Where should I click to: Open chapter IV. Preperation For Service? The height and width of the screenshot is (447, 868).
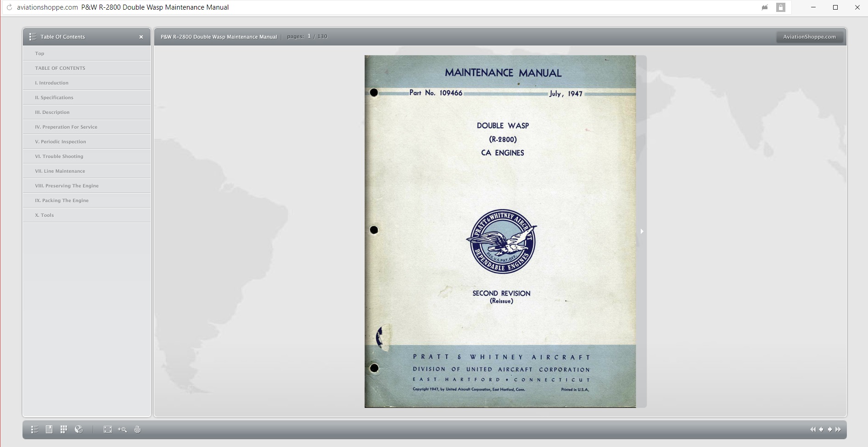(87, 127)
